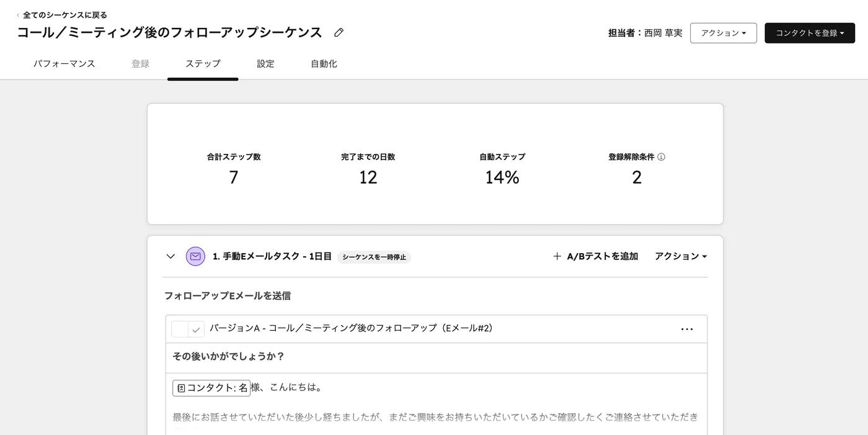Click the その後いかがでしょうか？ subject line
This screenshot has width=868, height=435.
(228, 356)
